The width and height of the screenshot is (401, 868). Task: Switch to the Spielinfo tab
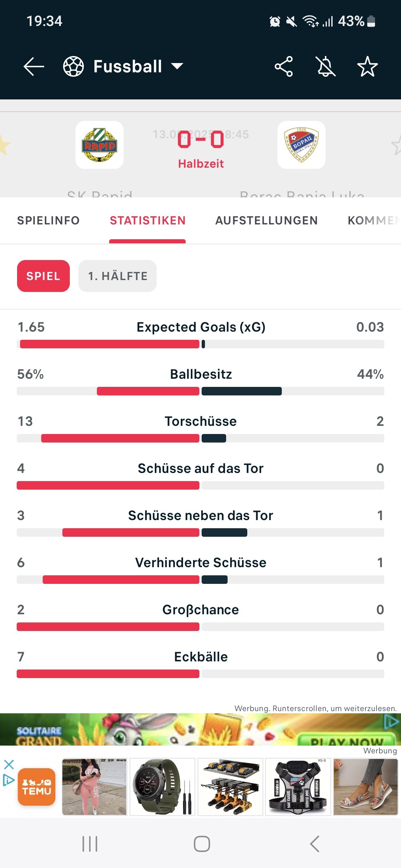(48, 221)
